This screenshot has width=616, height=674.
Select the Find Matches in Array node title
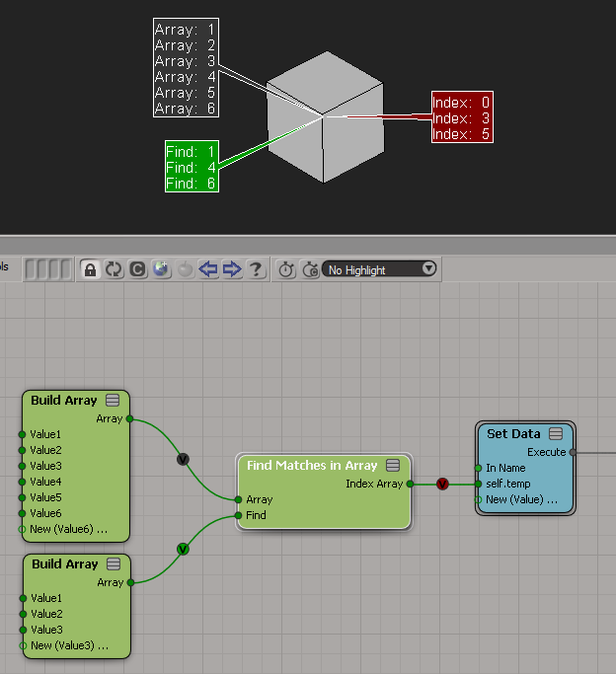[x=311, y=466]
